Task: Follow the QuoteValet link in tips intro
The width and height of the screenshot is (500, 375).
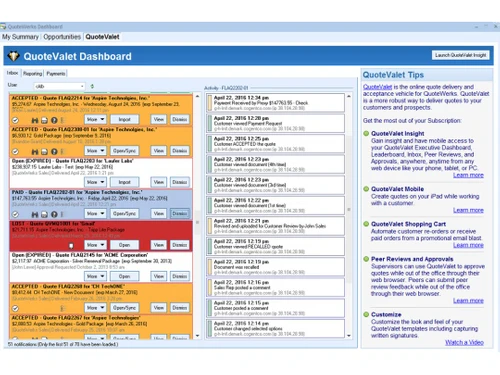Action: pos(377,87)
